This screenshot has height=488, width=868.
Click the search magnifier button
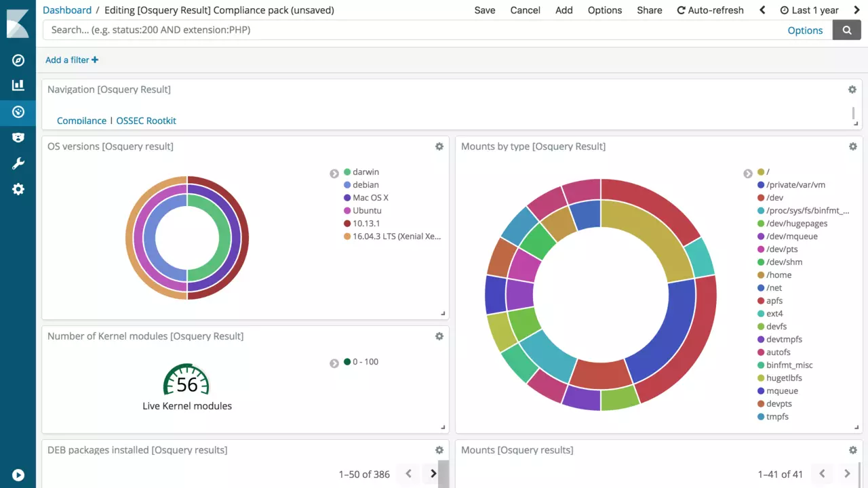click(846, 30)
